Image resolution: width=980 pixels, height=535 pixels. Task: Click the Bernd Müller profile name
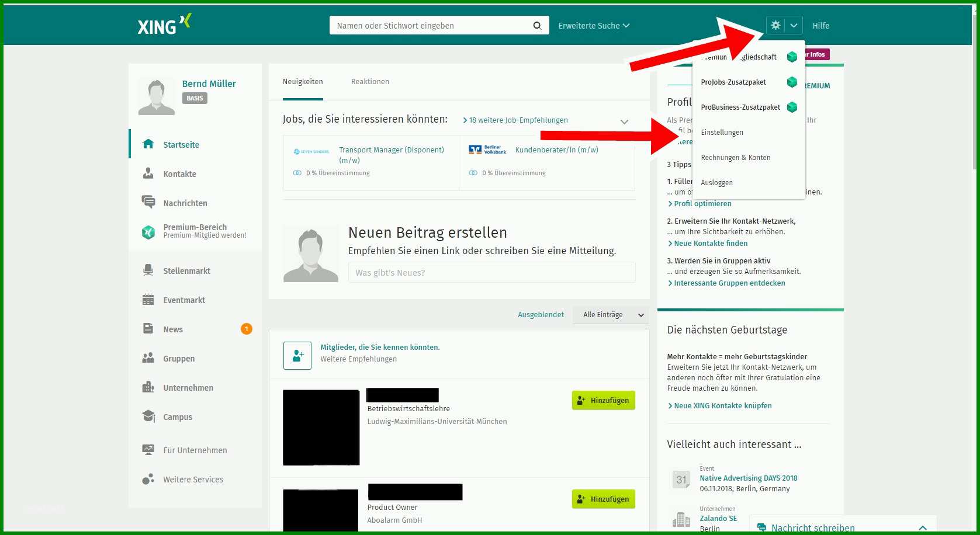tap(209, 84)
